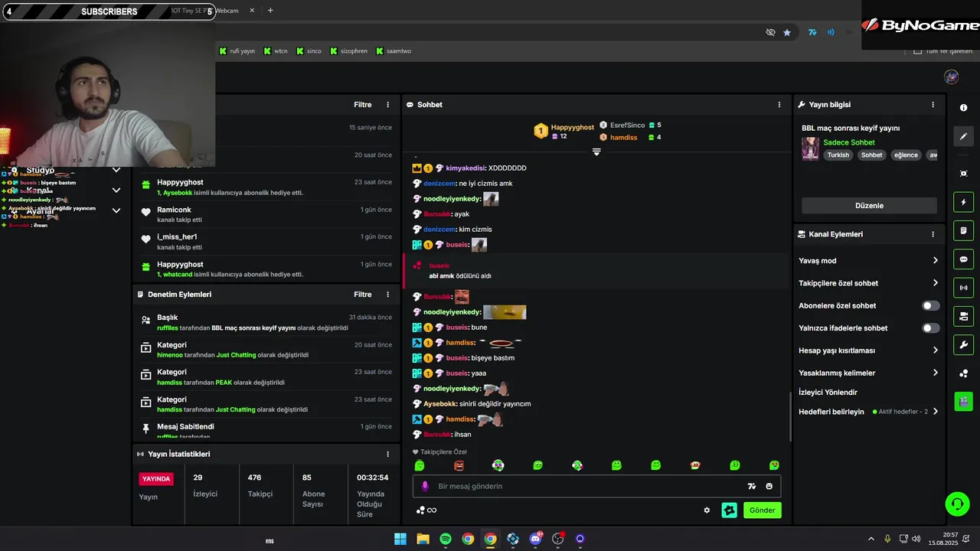Open Sohbet panel three-dot menu
This screenshot has height=551, width=980.
coord(779,105)
